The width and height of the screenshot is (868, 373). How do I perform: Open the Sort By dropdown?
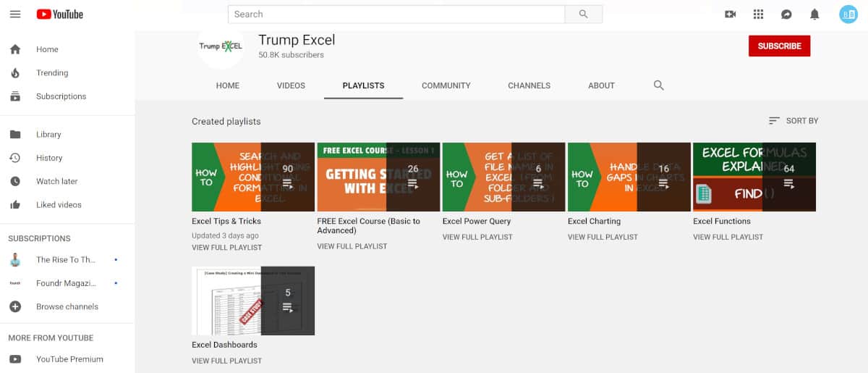[x=793, y=121]
